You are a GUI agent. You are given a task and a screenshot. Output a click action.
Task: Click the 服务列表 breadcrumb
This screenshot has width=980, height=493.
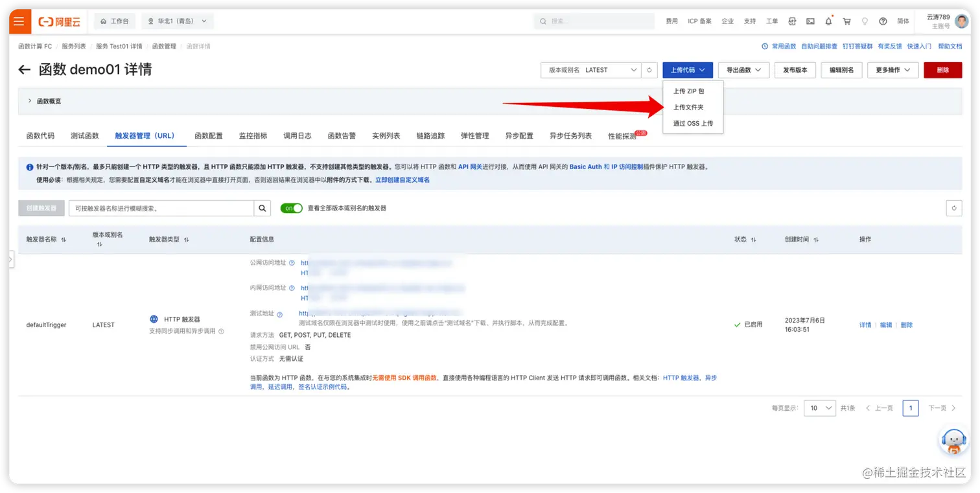[x=74, y=47]
